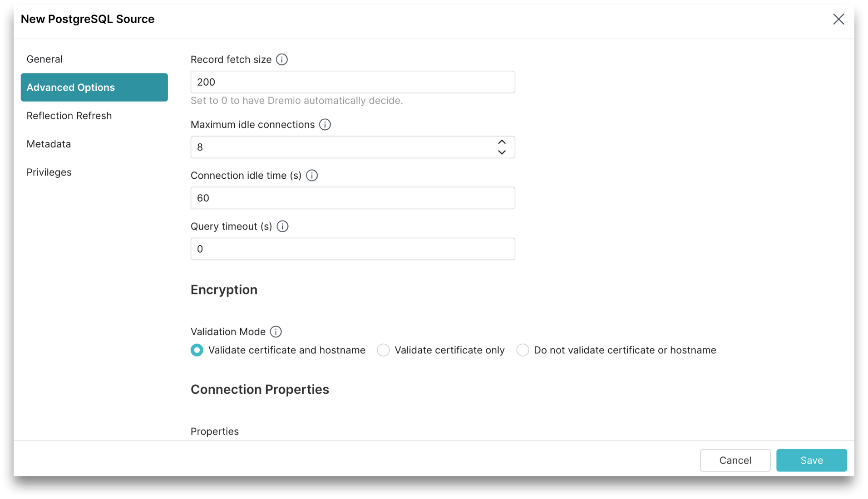Click the dialog close X icon

click(838, 19)
